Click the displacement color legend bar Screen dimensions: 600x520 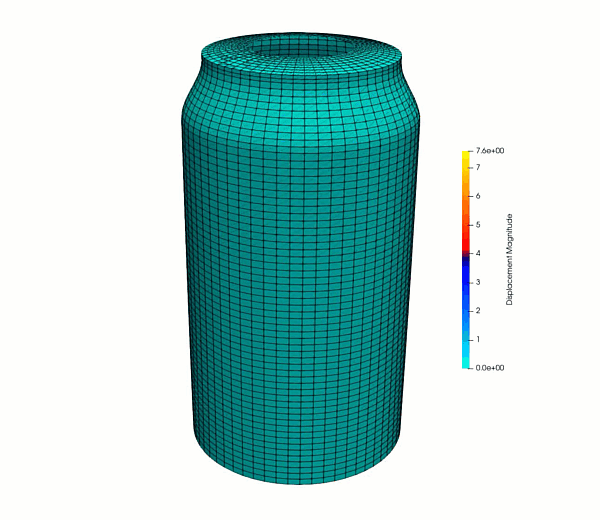tap(465, 259)
